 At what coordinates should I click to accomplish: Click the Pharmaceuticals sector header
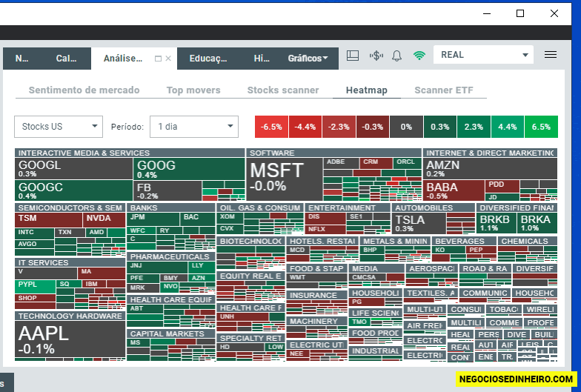click(x=170, y=256)
